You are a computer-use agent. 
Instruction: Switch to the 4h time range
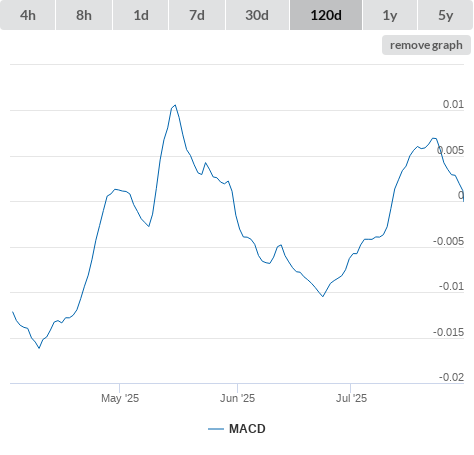pyautogui.click(x=28, y=15)
